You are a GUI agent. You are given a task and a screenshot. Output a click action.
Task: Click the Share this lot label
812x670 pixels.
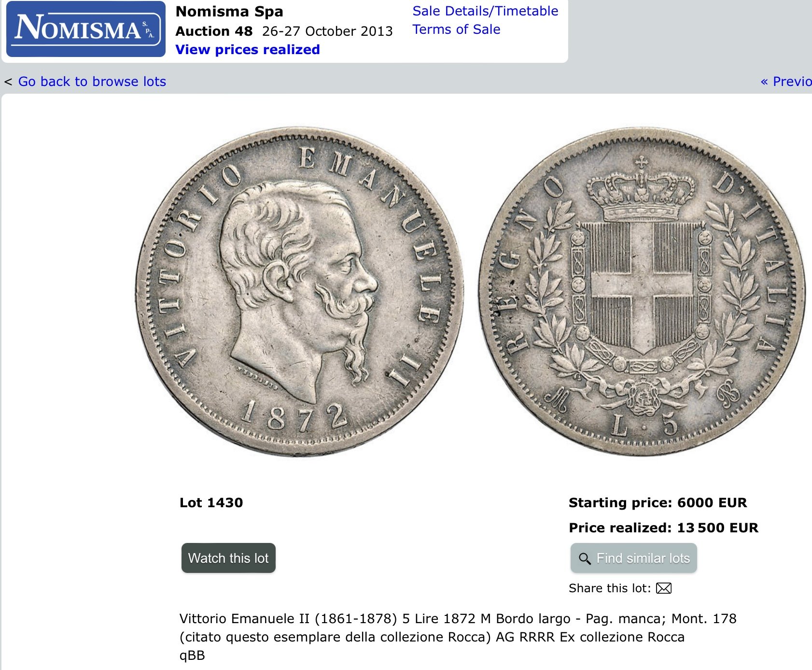point(610,588)
